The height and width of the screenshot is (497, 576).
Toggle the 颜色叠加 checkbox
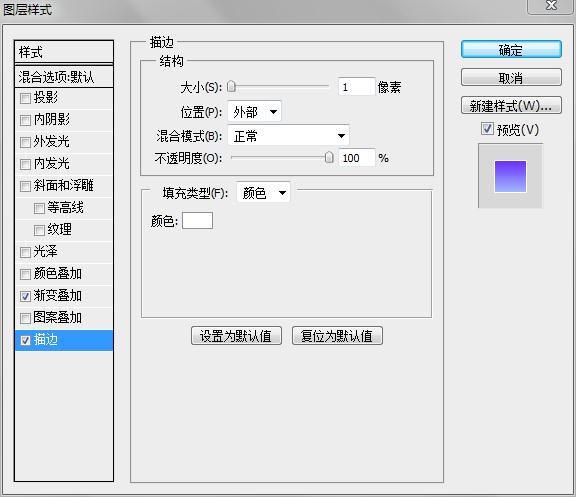[x=25, y=274]
